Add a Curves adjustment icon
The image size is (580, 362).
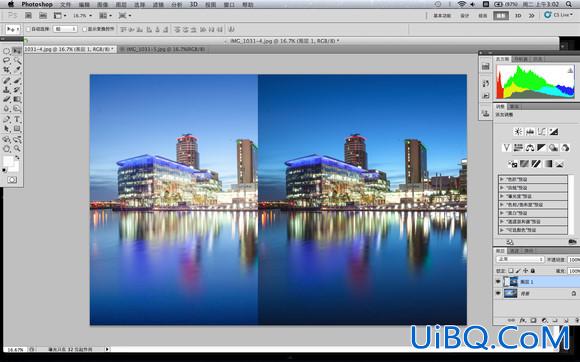click(x=542, y=132)
